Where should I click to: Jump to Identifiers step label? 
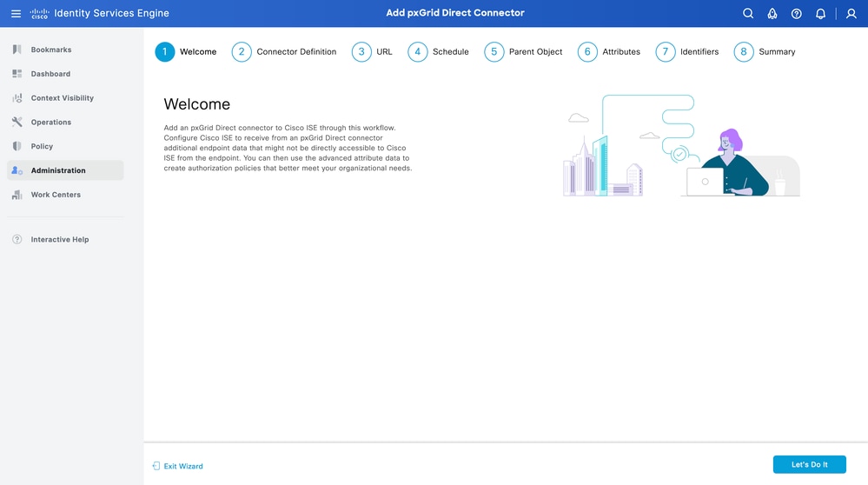click(x=699, y=51)
